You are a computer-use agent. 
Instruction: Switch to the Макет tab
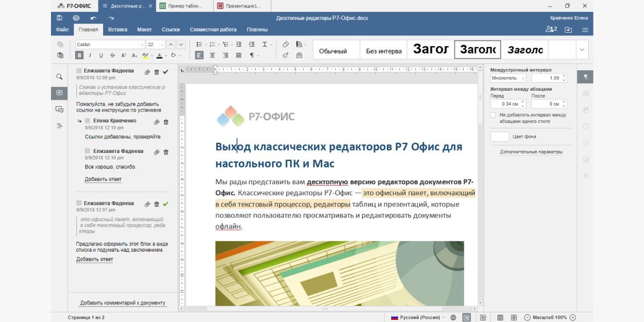pyautogui.click(x=144, y=30)
